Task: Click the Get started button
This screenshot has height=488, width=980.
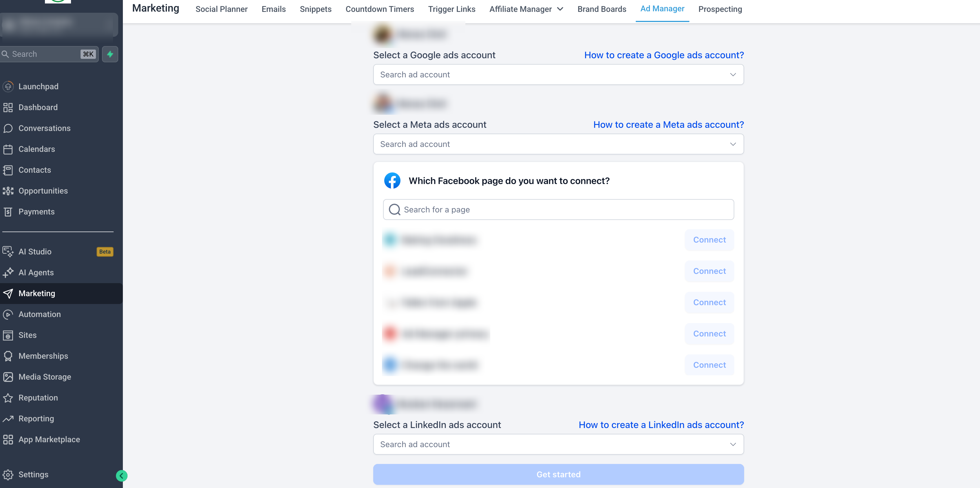Action: click(x=558, y=474)
